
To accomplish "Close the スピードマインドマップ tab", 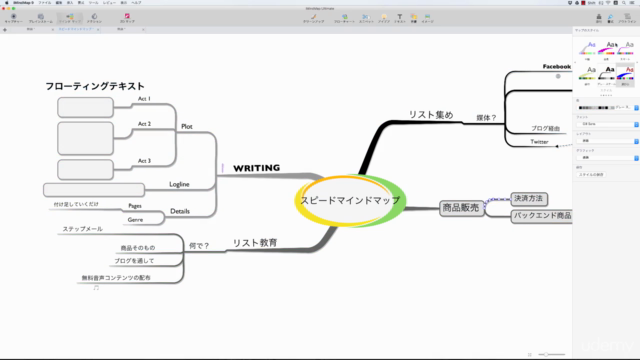I will coord(98,30).
